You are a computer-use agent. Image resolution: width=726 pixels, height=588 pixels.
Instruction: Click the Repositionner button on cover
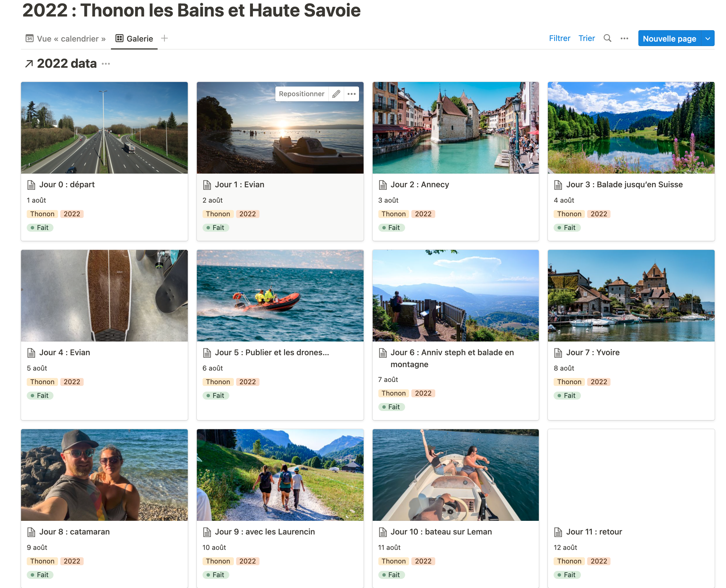(x=301, y=94)
